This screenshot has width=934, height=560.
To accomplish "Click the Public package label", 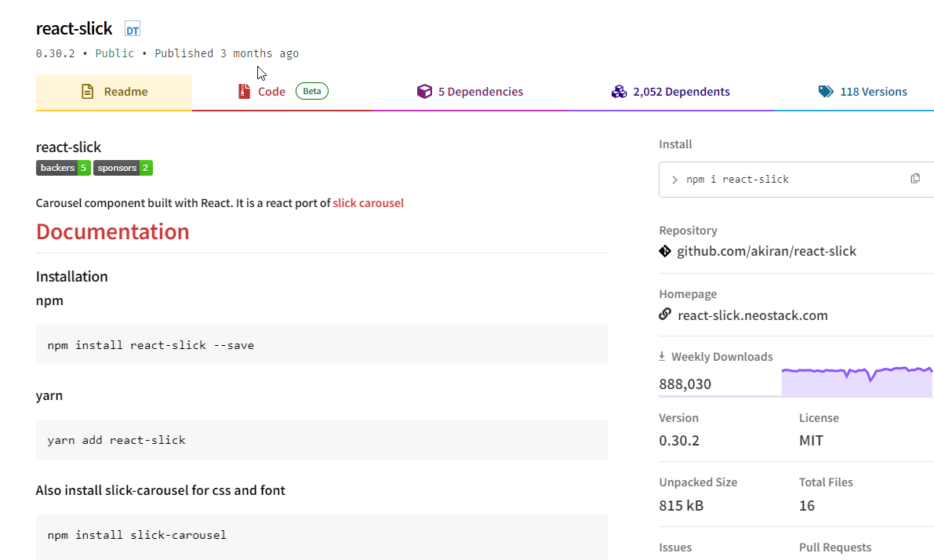I will pyautogui.click(x=114, y=53).
